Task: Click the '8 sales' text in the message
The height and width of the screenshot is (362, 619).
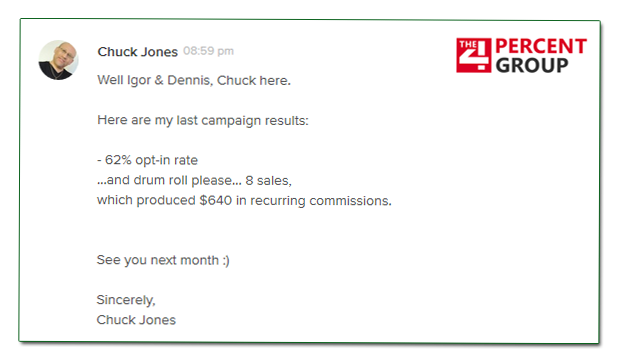Action: coord(268,180)
